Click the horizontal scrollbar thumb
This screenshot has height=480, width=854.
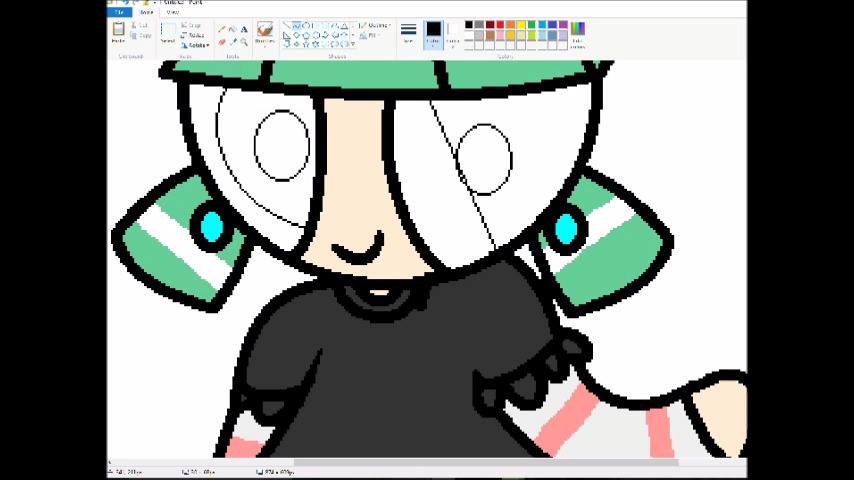click(486, 462)
